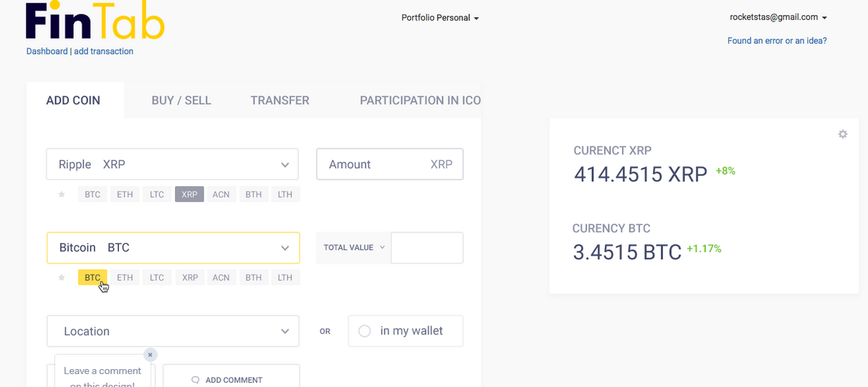Screen dimensions: 868x387
Task: Click the 'add transaction' link
Action: (x=103, y=52)
